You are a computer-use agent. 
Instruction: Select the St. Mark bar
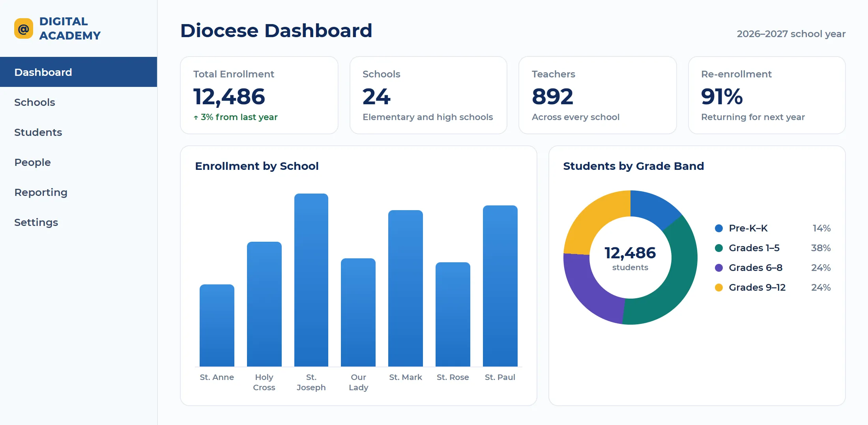pos(406,288)
